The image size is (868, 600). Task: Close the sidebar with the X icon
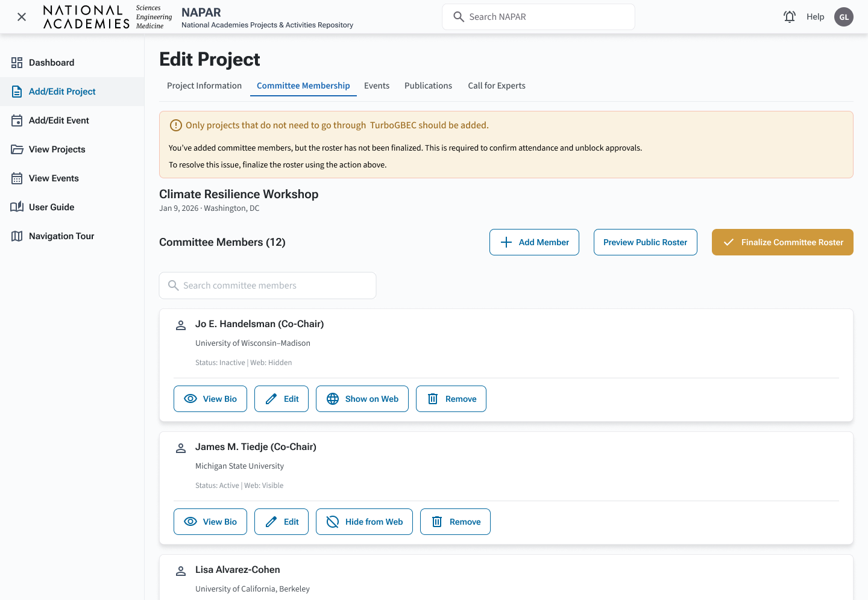click(22, 17)
